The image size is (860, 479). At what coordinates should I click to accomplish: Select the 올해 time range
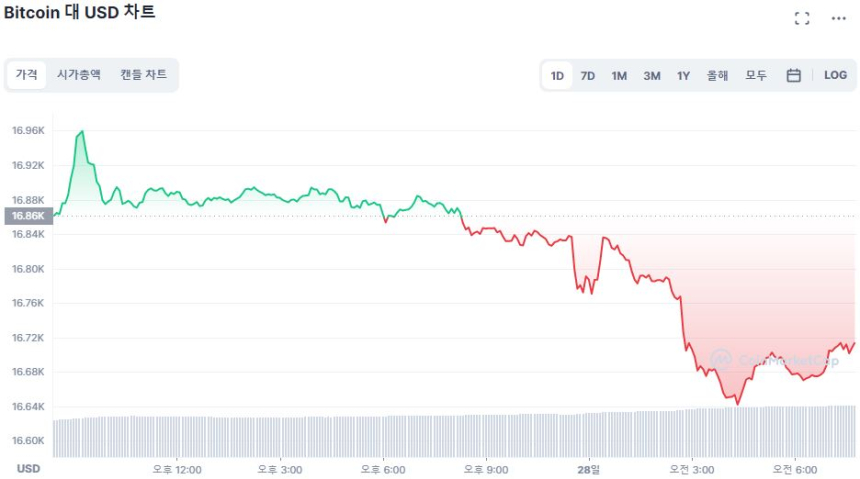pyautogui.click(x=717, y=75)
